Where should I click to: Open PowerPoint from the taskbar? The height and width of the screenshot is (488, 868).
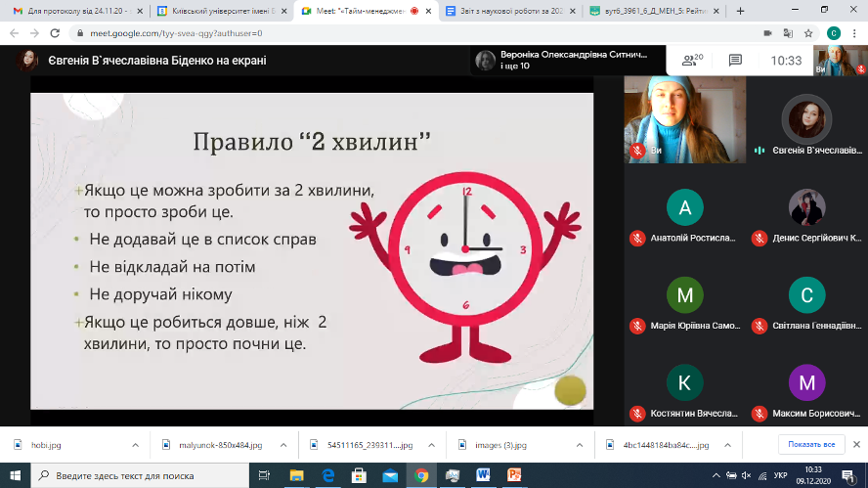click(x=513, y=475)
